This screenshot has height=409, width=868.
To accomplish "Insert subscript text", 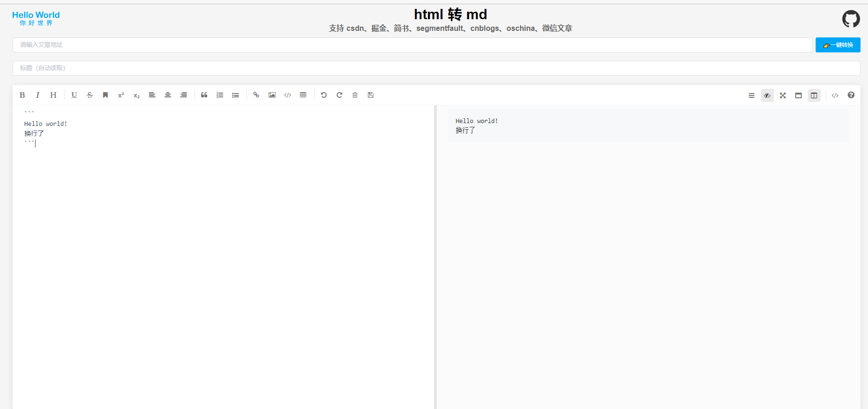I will [137, 95].
